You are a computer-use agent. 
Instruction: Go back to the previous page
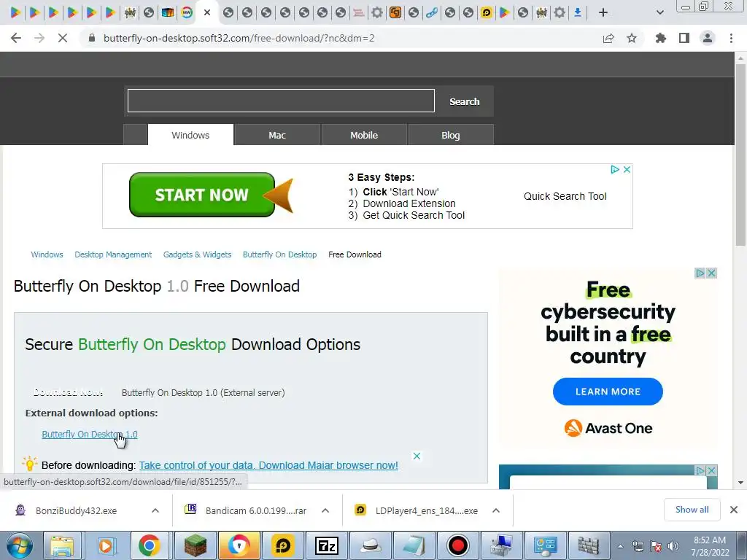(16, 38)
